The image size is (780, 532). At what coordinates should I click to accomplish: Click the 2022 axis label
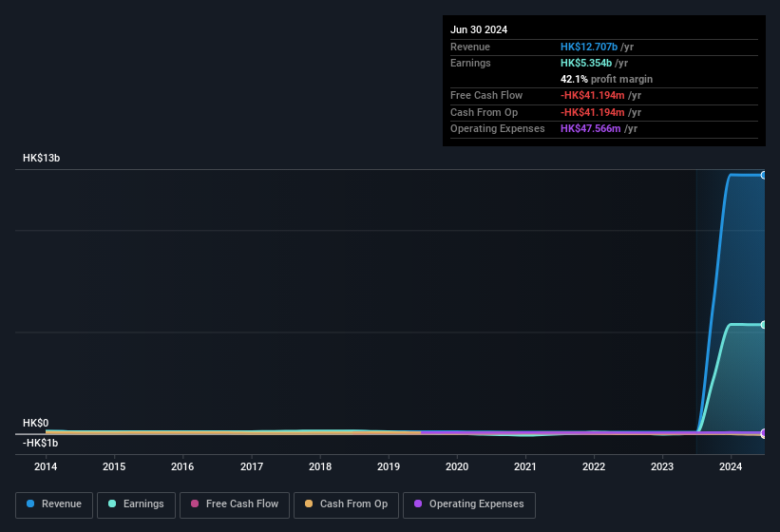tap(594, 466)
